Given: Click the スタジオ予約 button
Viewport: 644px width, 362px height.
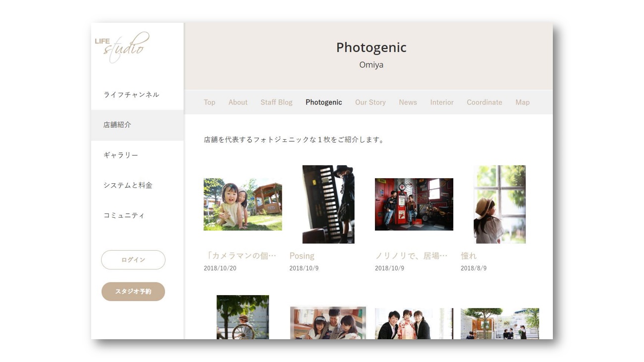Looking at the screenshot, I should point(133,292).
